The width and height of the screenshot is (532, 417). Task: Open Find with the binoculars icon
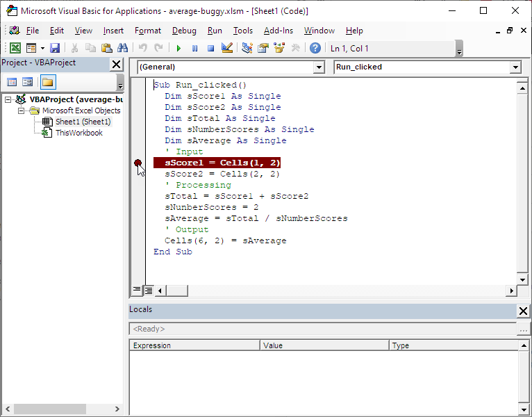(x=122, y=48)
